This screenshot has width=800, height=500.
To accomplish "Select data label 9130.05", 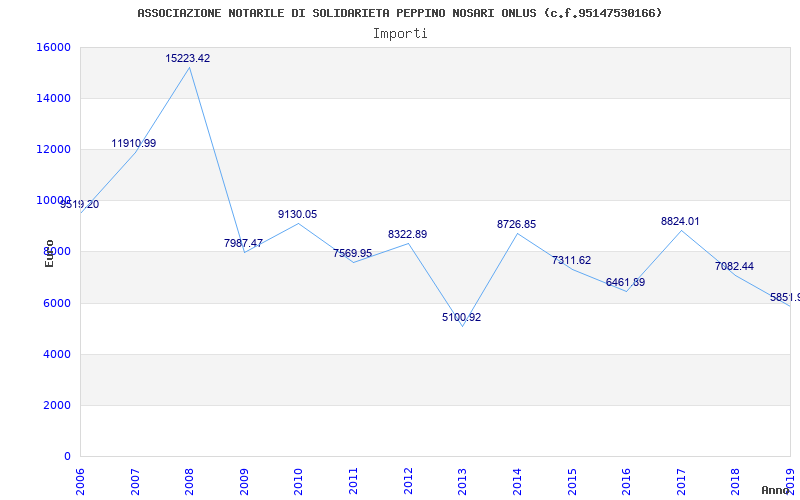I will 297,214.
